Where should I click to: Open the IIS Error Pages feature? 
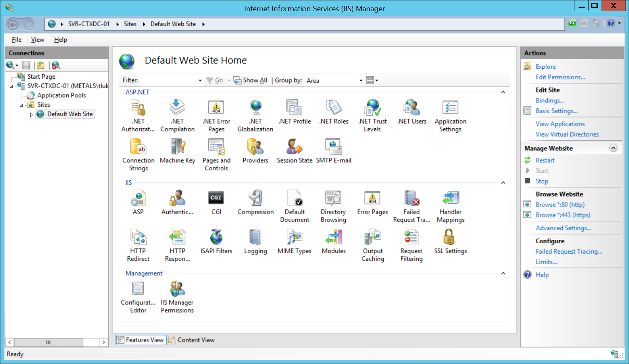pyautogui.click(x=372, y=202)
